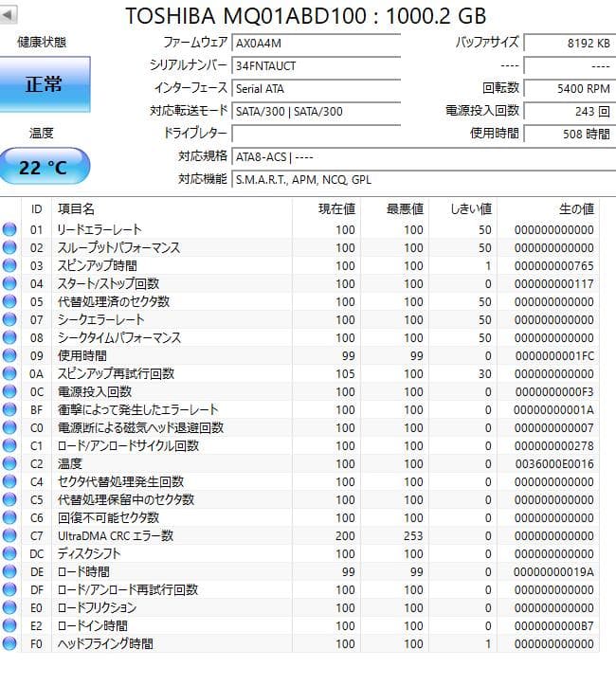Click raw value 0036000E0016

point(554,463)
